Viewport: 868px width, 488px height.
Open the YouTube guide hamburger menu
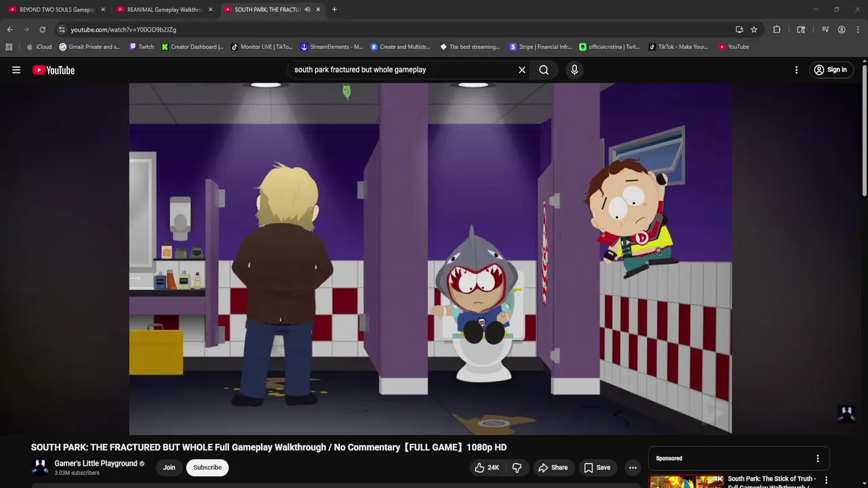16,70
